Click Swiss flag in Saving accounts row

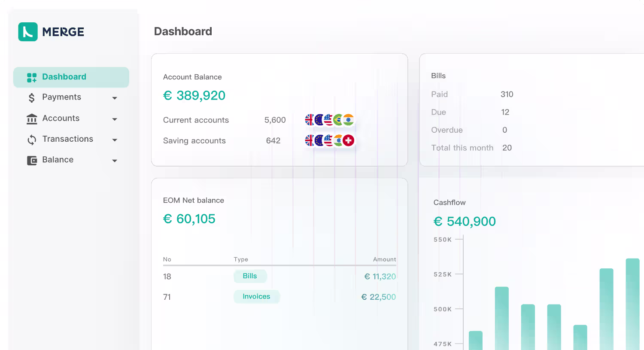pos(349,140)
